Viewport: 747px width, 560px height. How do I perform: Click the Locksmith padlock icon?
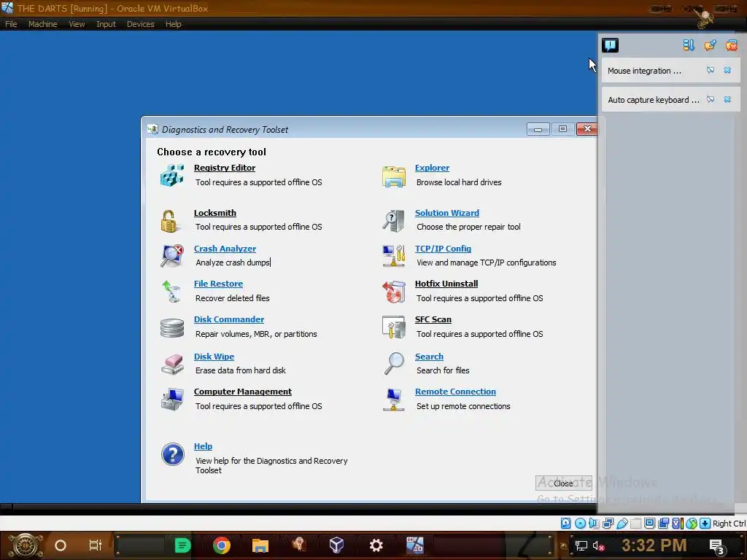point(169,221)
